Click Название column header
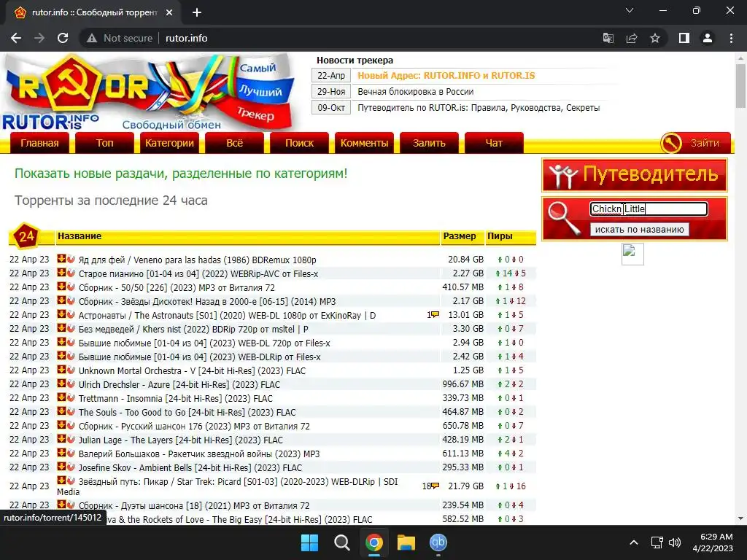 [80, 236]
